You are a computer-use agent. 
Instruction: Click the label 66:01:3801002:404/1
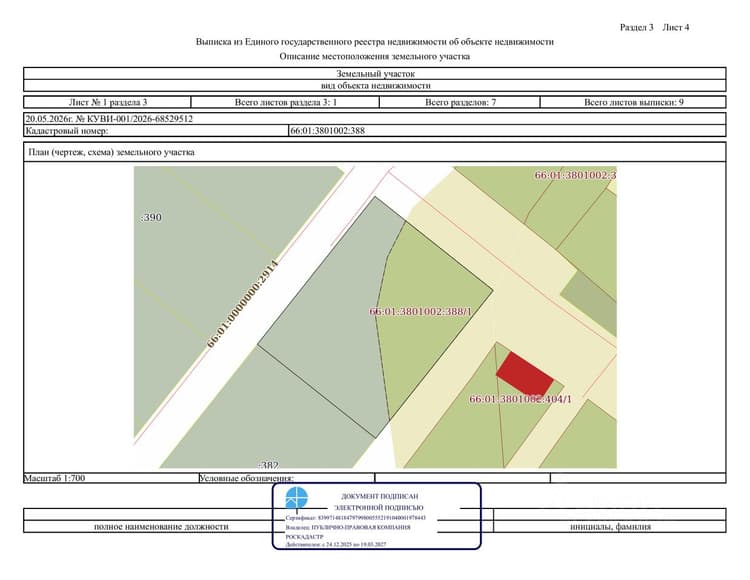(520, 399)
